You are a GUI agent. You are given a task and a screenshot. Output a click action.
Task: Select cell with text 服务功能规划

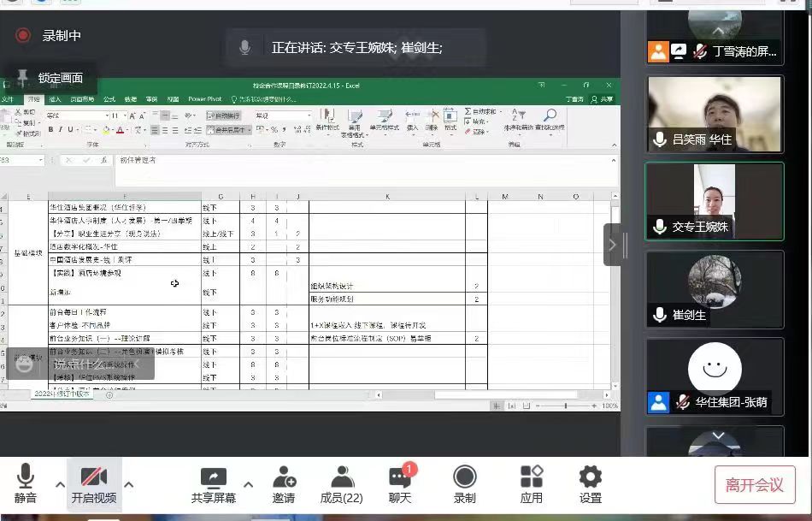coord(387,299)
